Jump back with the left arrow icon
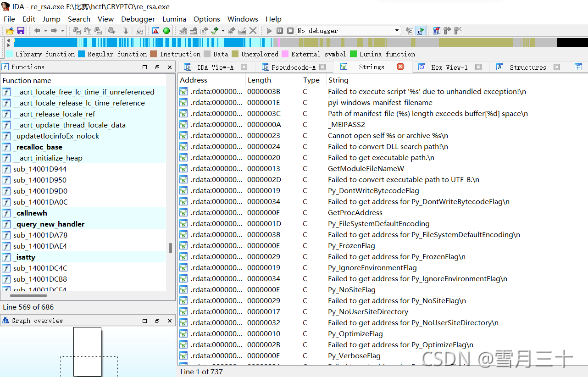Image resolution: width=588 pixels, height=377 pixels. coord(37,31)
